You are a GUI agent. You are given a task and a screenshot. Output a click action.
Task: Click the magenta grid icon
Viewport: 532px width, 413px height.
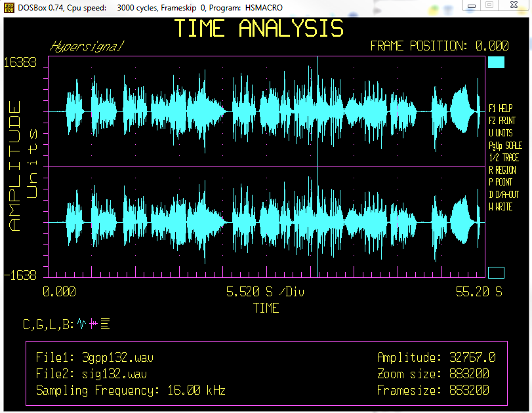[93, 324]
